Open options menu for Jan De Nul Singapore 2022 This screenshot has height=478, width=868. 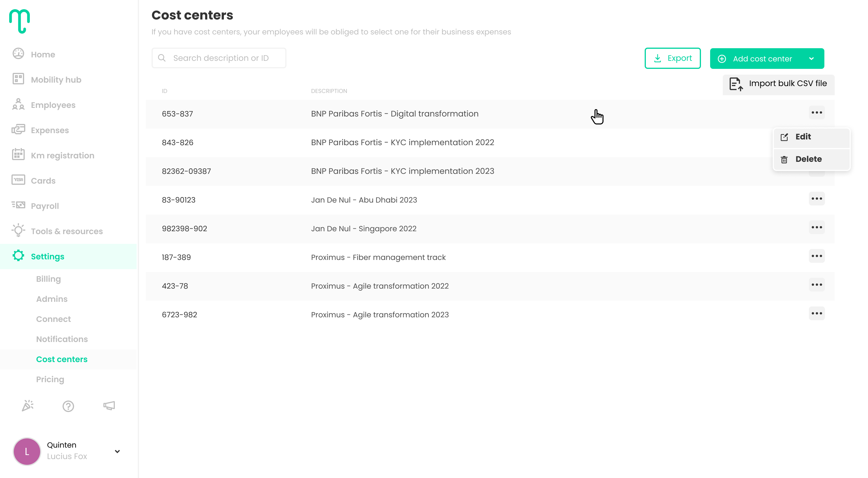(816, 227)
